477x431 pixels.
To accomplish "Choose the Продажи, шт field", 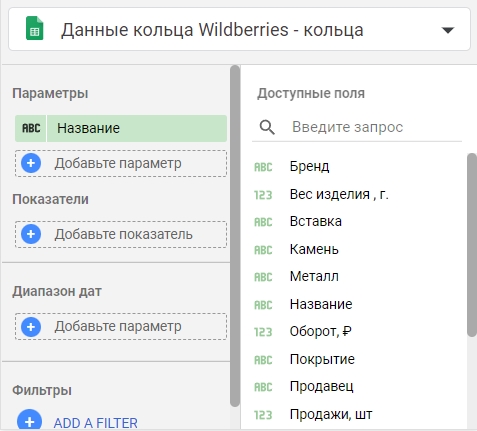I will 331,414.
